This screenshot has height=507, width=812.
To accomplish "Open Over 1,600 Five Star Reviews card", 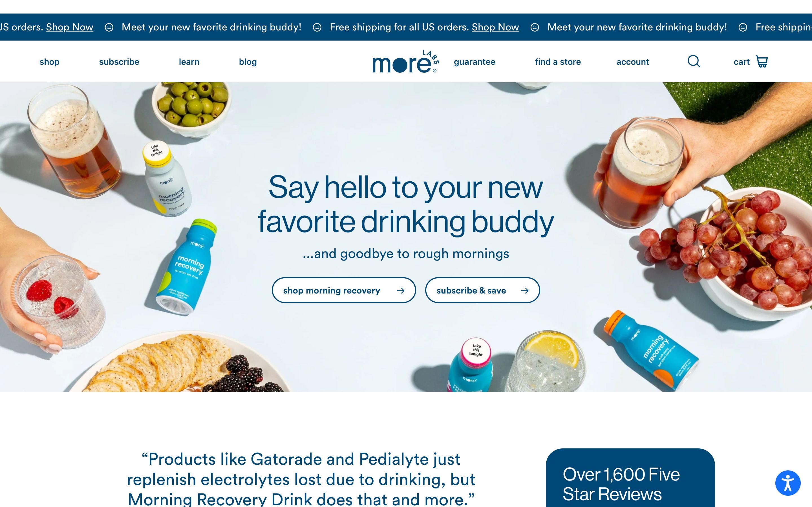I will coord(630,478).
